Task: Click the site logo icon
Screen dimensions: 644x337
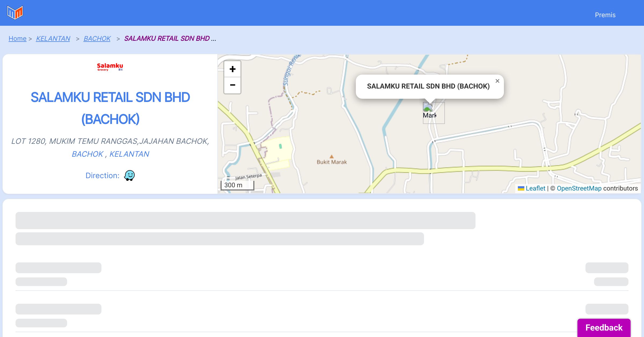Action: click(15, 13)
